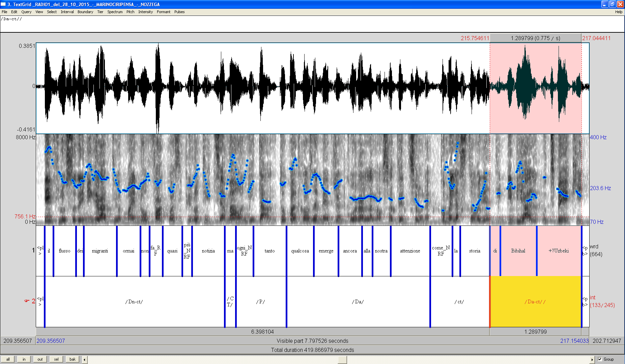Select the 'Bibihal' word interval
Screen dimensions: 625x364
pos(518,251)
